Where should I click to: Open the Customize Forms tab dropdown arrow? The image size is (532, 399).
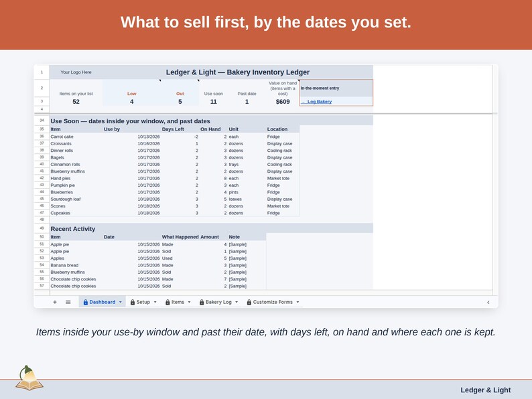point(297,302)
